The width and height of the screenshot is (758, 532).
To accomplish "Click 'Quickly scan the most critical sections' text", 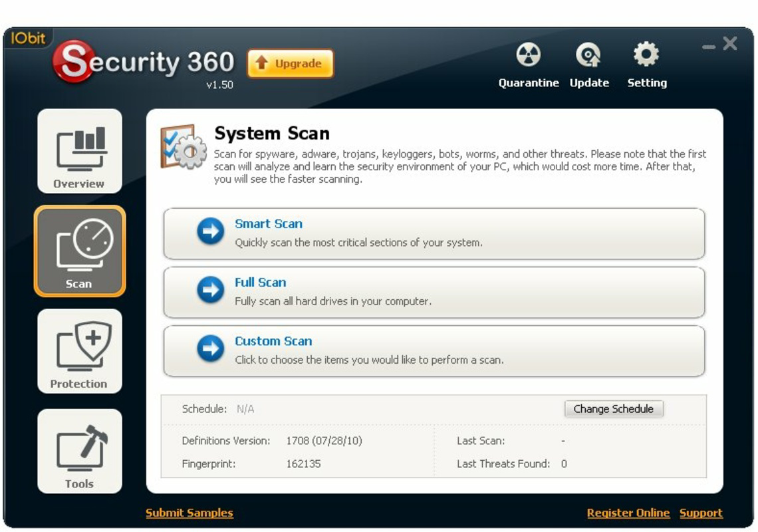I will click(358, 242).
